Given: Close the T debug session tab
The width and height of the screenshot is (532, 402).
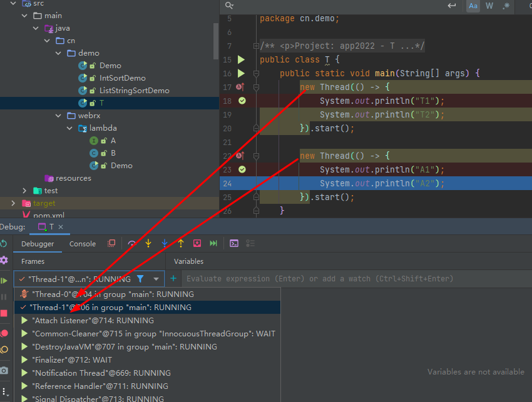Looking at the screenshot, I should click(61, 227).
